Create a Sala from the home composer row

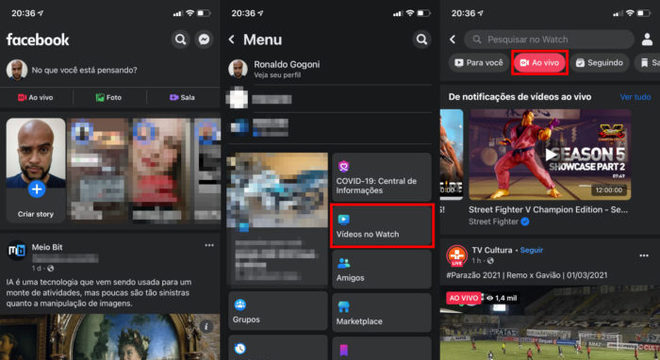tap(182, 97)
